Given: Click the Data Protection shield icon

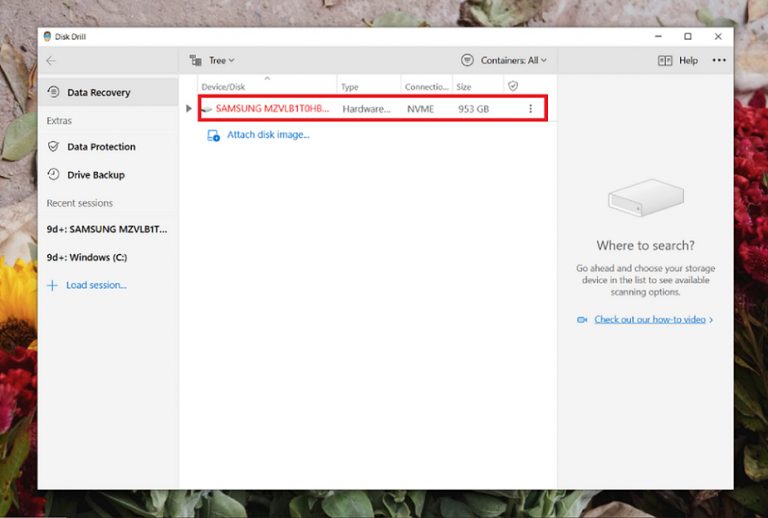Looking at the screenshot, I should [54, 147].
